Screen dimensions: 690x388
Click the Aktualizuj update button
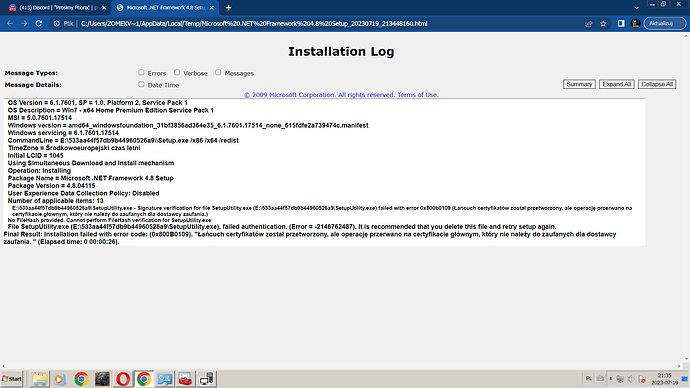click(x=665, y=23)
